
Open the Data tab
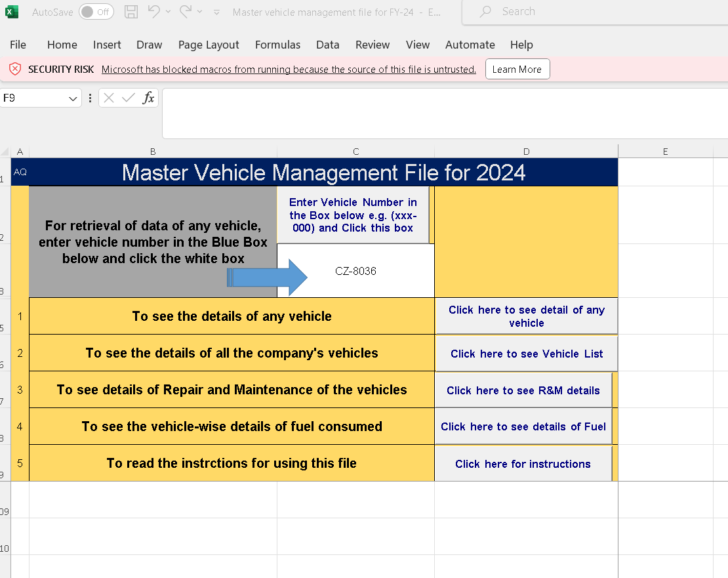point(328,45)
